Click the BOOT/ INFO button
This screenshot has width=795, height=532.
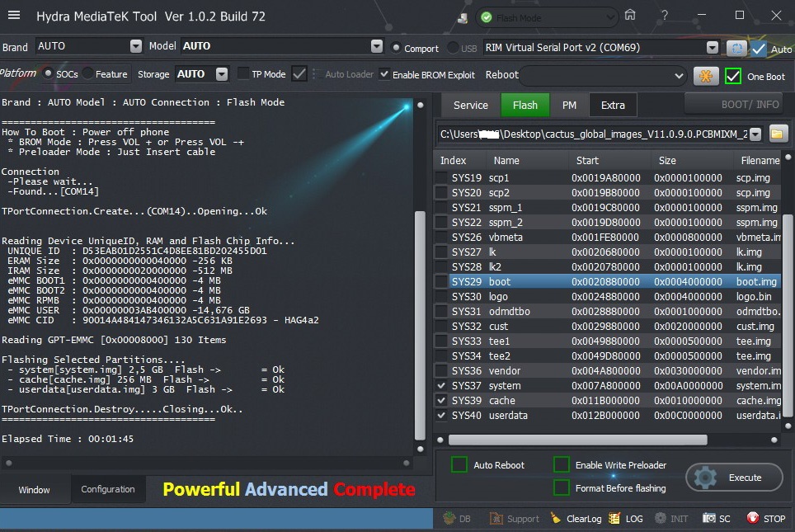click(733, 105)
